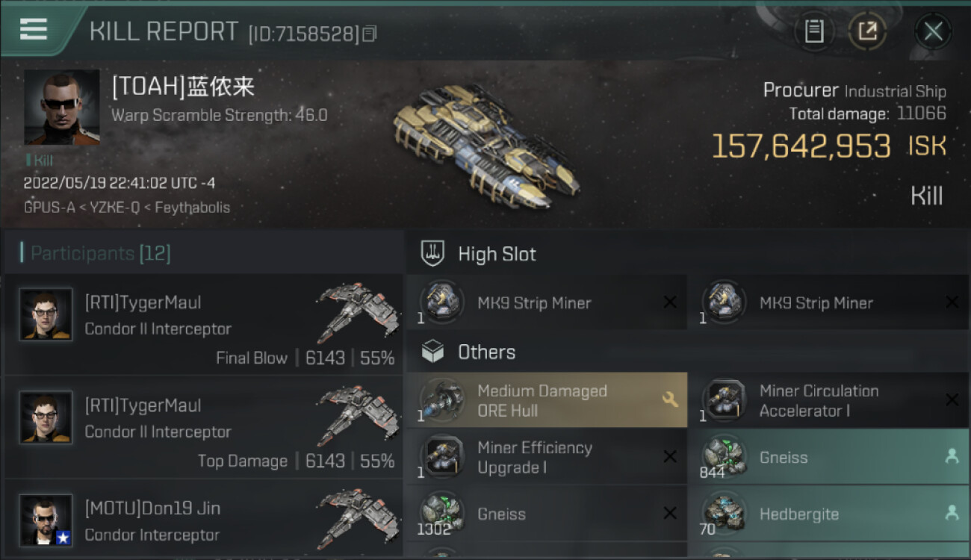The height and width of the screenshot is (560, 971).
Task: Click the wrench icon on Medium Damaged ORE Hull
Action: click(670, 400)
